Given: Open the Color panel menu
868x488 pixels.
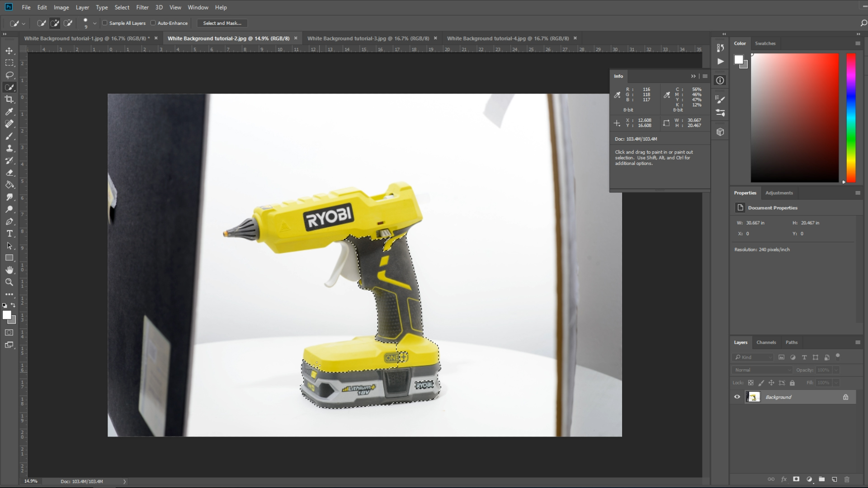Looking at the screenshot, I should coord(858,43).
